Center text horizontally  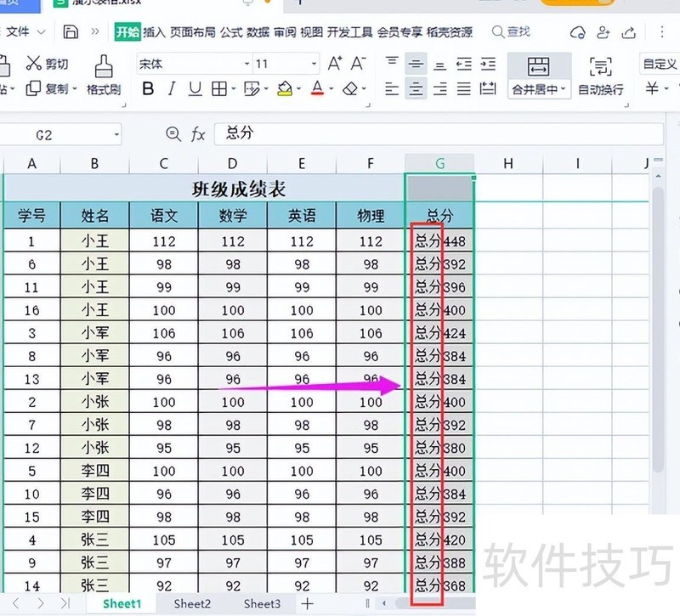pyautogui.click(x=416, y=89)
